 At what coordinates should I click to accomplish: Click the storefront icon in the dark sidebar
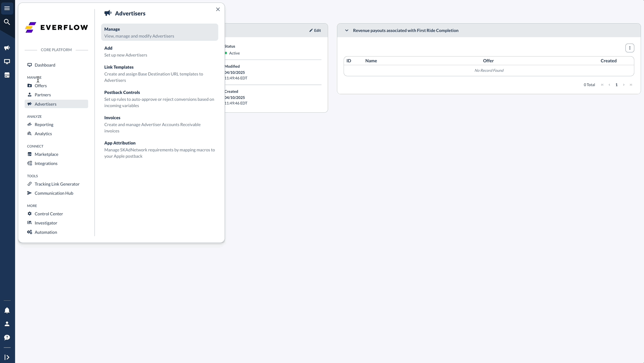(x=7, y=75)
